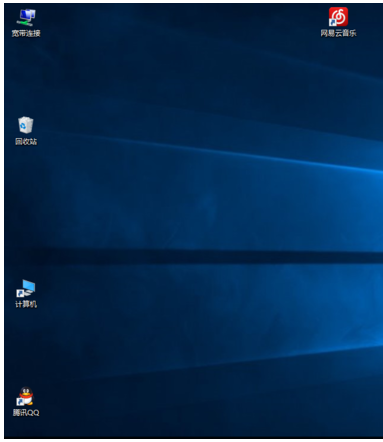383x442 pixels.
Task: Click the 计算机 text label
Action: click(x=26, y=304)
